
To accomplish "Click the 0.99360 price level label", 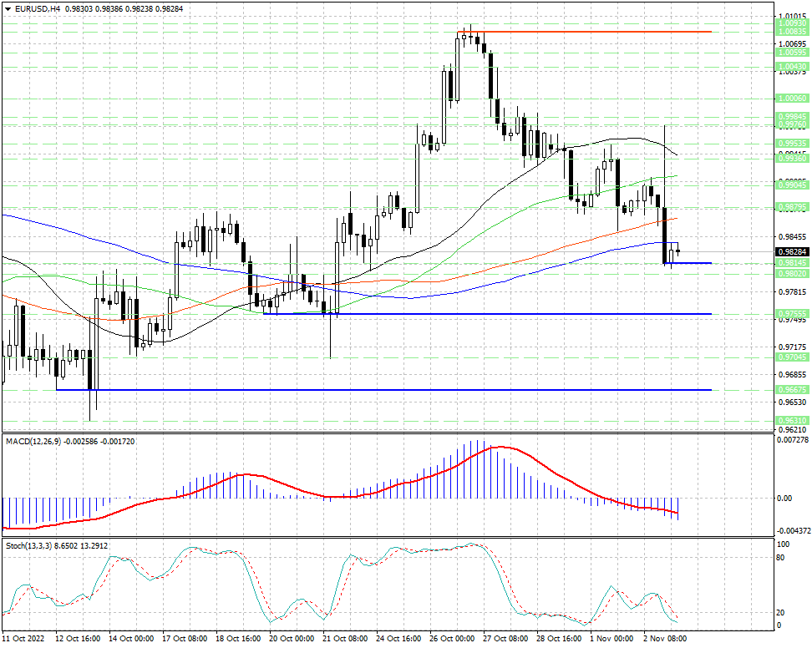I will (792, 159).
